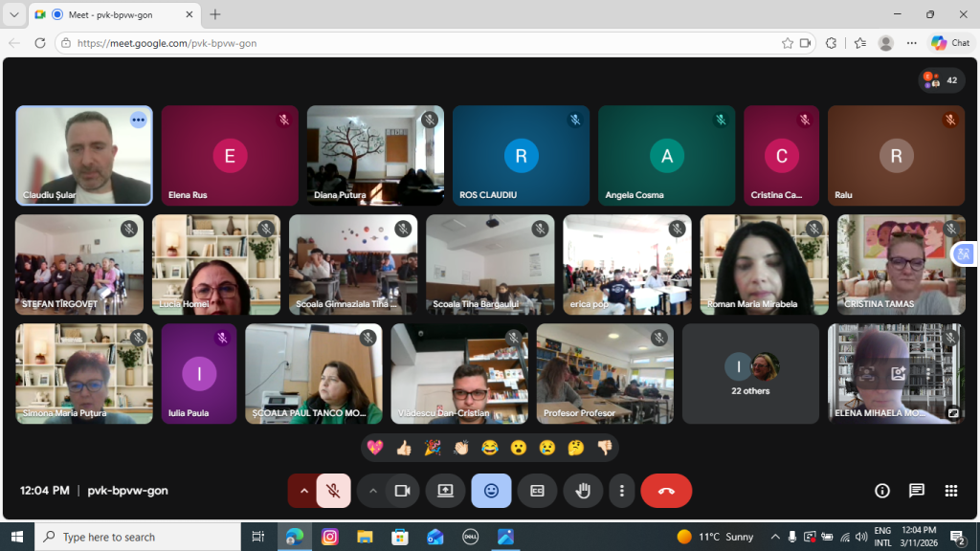Leave the call with hang-up button

[x=666, y=491]
